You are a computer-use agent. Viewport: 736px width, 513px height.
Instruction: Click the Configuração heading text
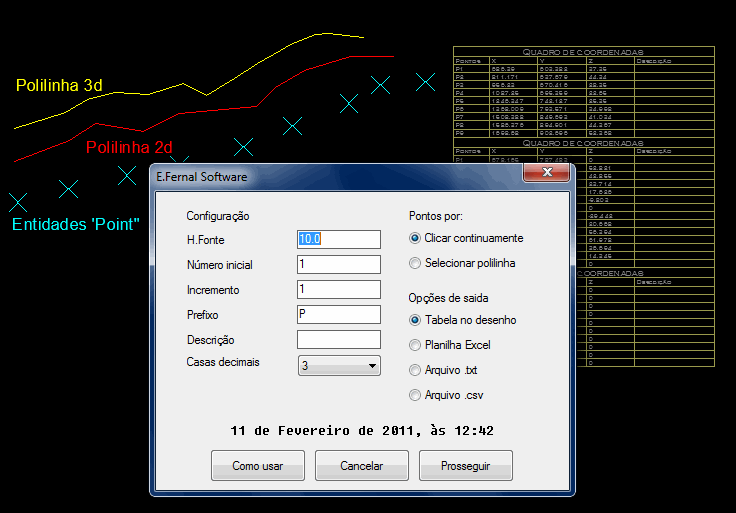[218, 216]
